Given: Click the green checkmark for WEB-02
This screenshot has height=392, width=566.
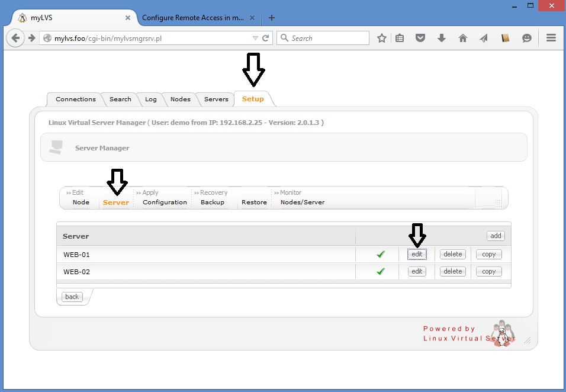Looking at the screenshot, I should [381, 271].
